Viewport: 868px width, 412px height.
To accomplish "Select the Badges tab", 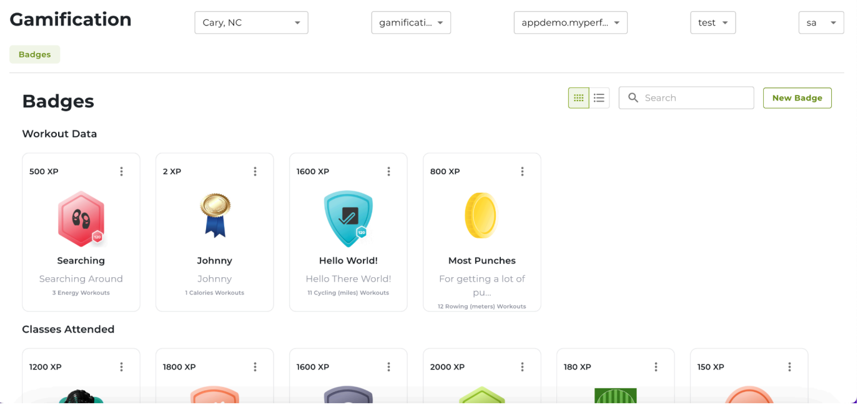I will click(x=35, y=54).
